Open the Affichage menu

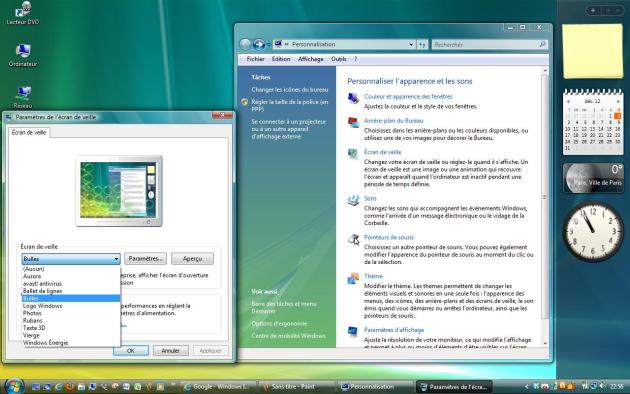tap(311, 59)
